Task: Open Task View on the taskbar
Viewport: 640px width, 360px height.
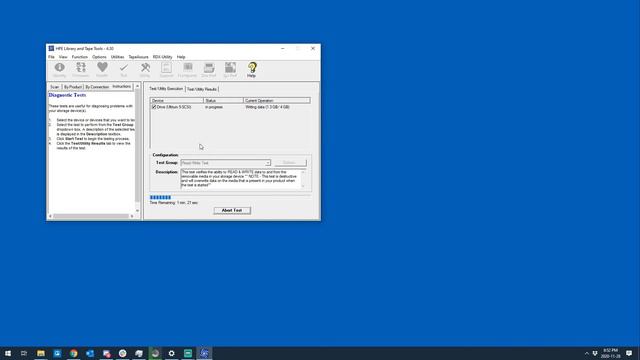Action: coord(24,353)
